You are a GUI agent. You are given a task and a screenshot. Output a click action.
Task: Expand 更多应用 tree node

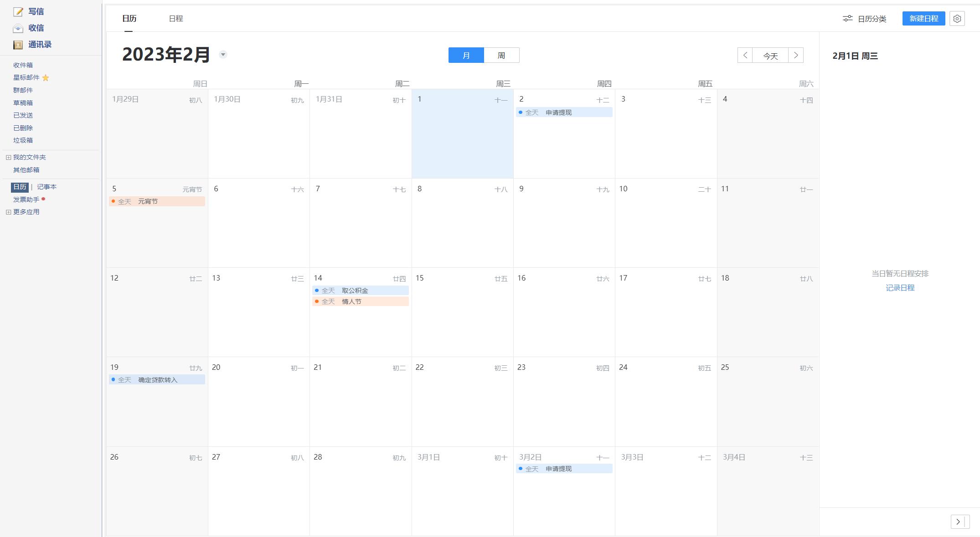tap(8, 212)
